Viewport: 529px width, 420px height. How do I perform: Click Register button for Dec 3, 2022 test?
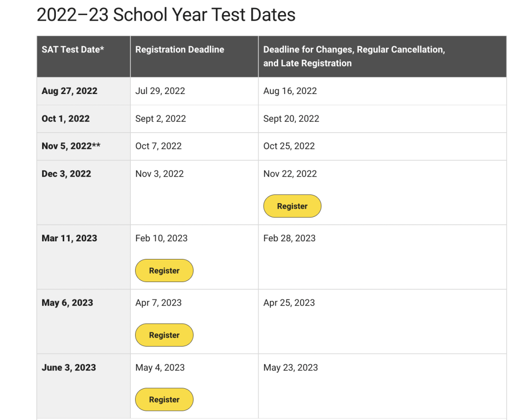point(292,206)
